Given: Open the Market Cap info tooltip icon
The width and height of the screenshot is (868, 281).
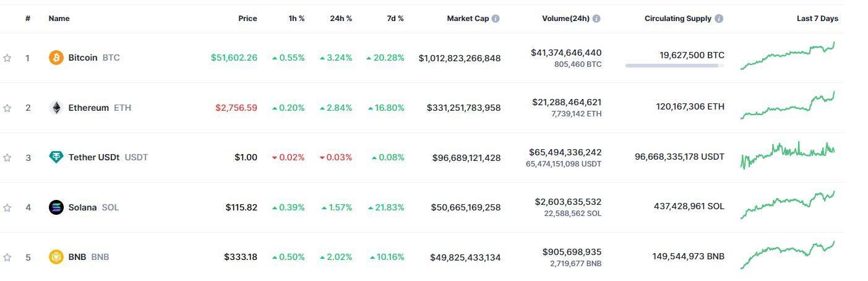Looking at the screenshot, I should (496, 19).
